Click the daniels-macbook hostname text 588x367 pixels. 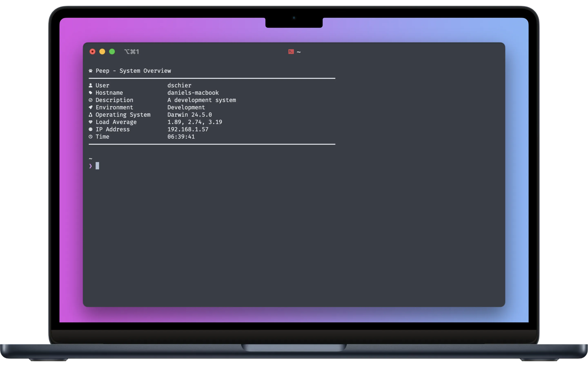click(193, 93)
